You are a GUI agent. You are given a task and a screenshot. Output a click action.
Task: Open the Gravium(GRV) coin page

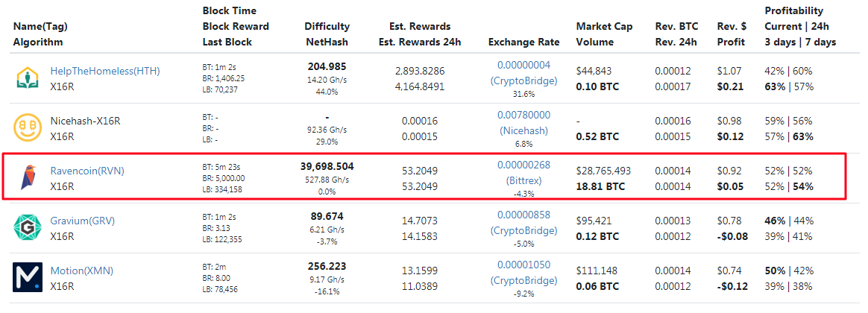click(82, 221)
